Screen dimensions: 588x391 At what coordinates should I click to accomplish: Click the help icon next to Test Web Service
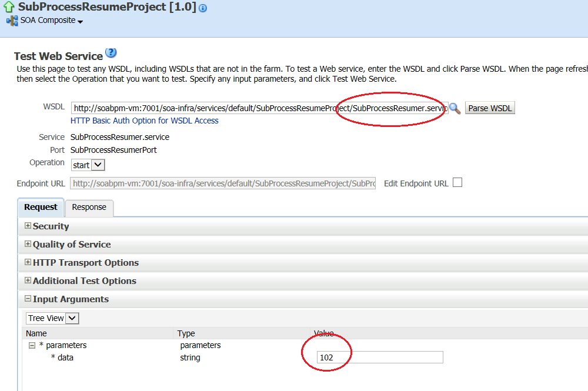coord(111,52)
